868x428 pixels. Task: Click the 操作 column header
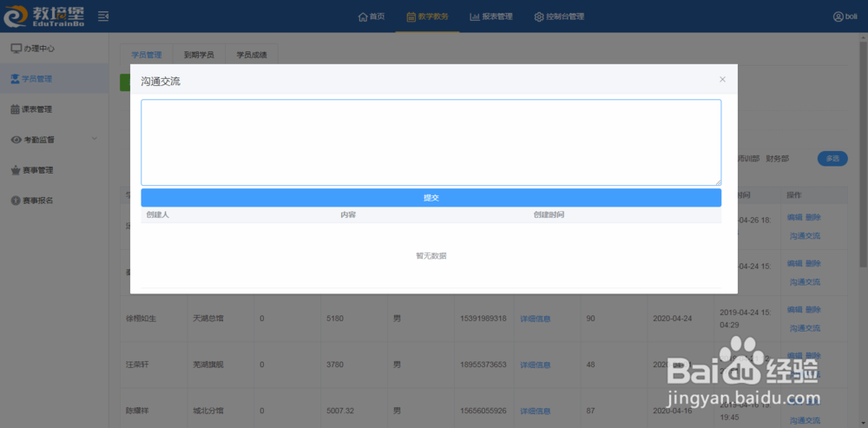(x=794, y=195)
